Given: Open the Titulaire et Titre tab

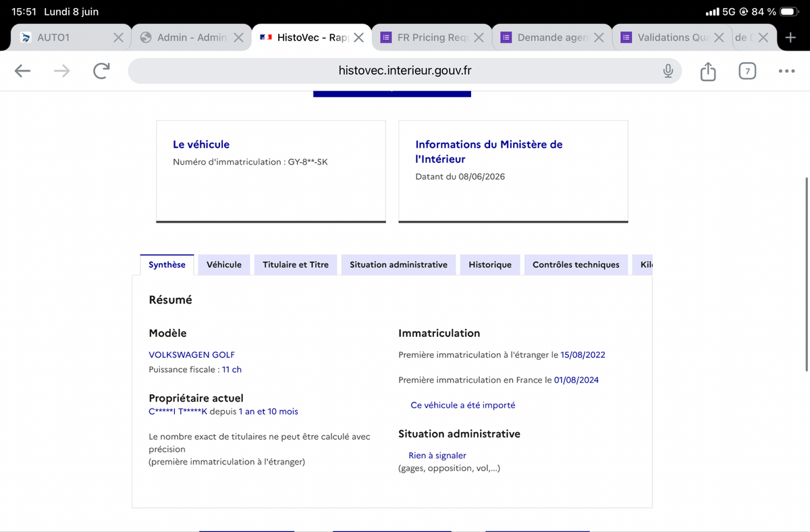Looking at the screenshot, I should 296,265.
